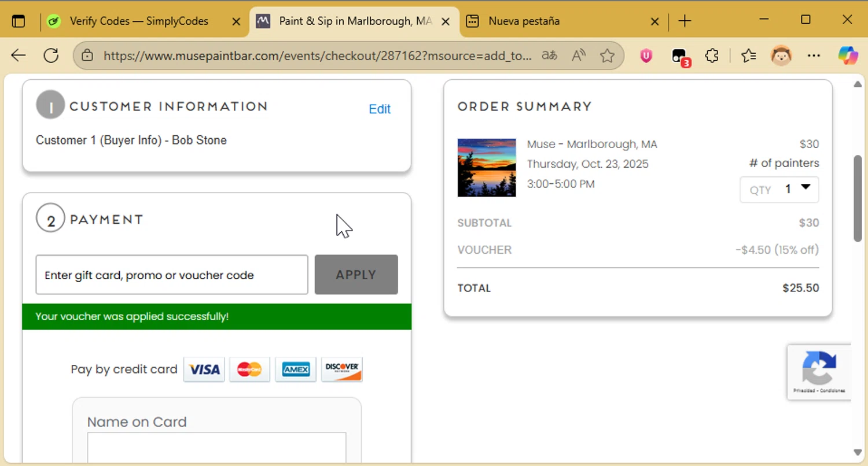The image size is (868, 466).
Task: Open the Read Aloud icon in the address bar
Action: pyautogui.click(x=578, y=56)
